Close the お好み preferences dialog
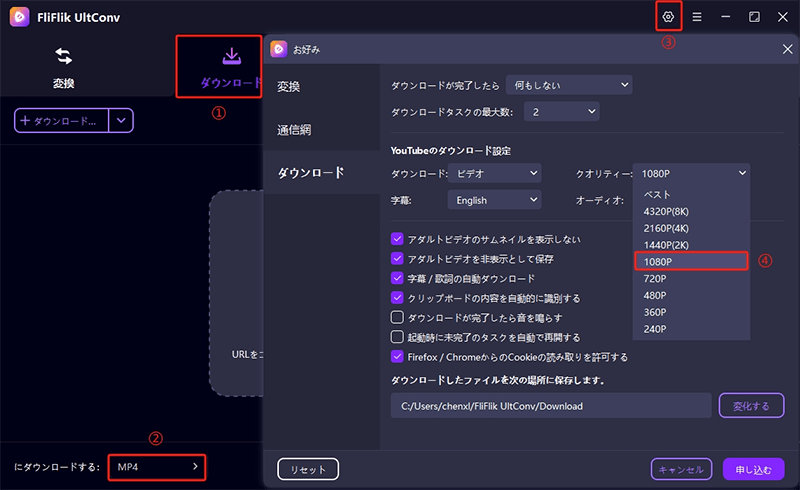 tap(787, 49)
